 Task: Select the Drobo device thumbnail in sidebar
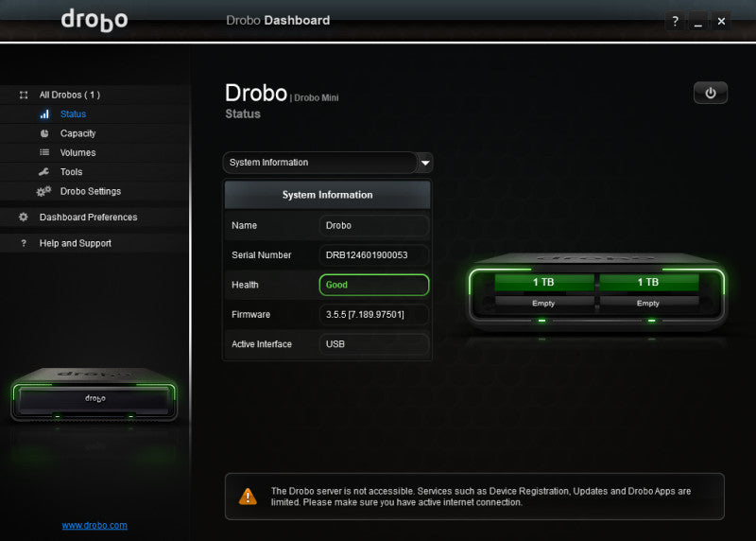94,395
